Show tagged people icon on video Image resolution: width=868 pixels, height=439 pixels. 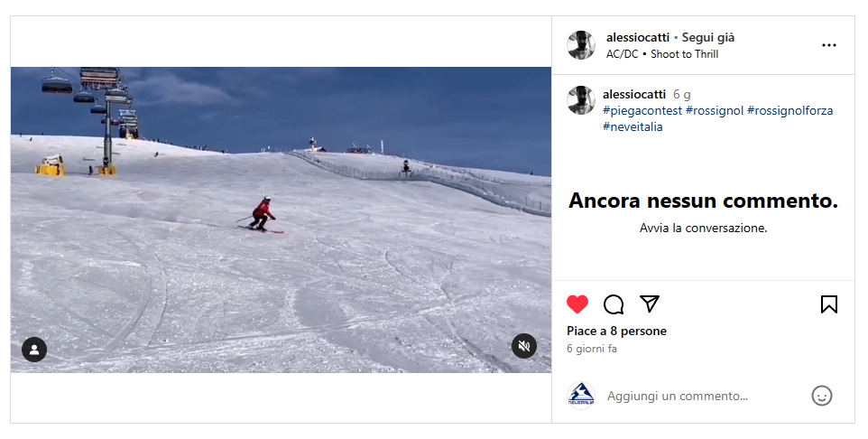pyautogui.click(x=34, y=350)
